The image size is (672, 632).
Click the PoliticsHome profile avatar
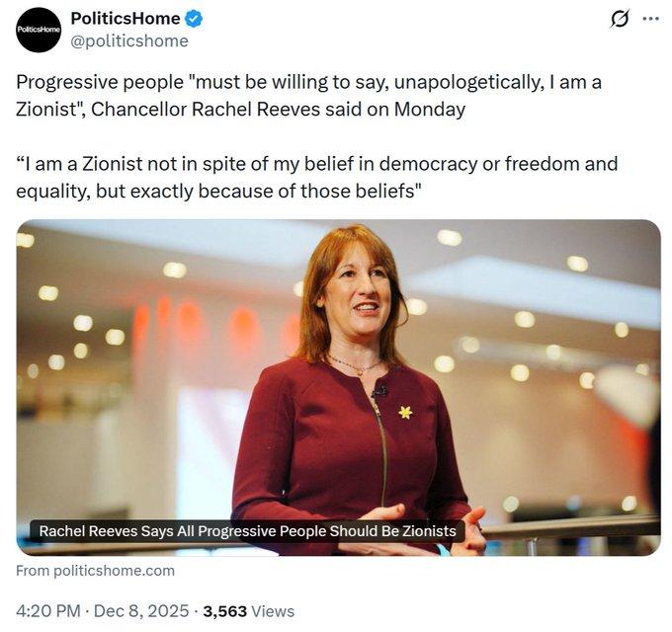(x=39, y=30)
